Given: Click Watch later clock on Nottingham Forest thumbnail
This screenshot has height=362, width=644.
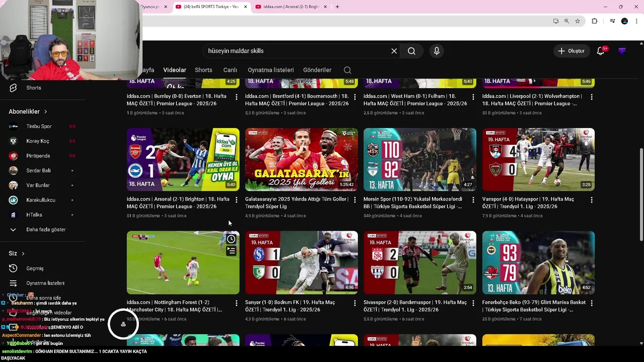Looking at the screenshot, I should [x=231, y=239].
